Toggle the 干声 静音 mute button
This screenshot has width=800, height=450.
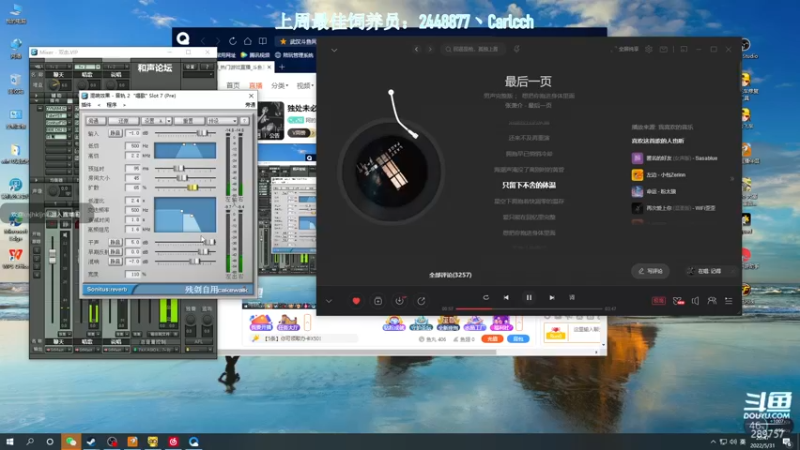[x=115, y=242]
